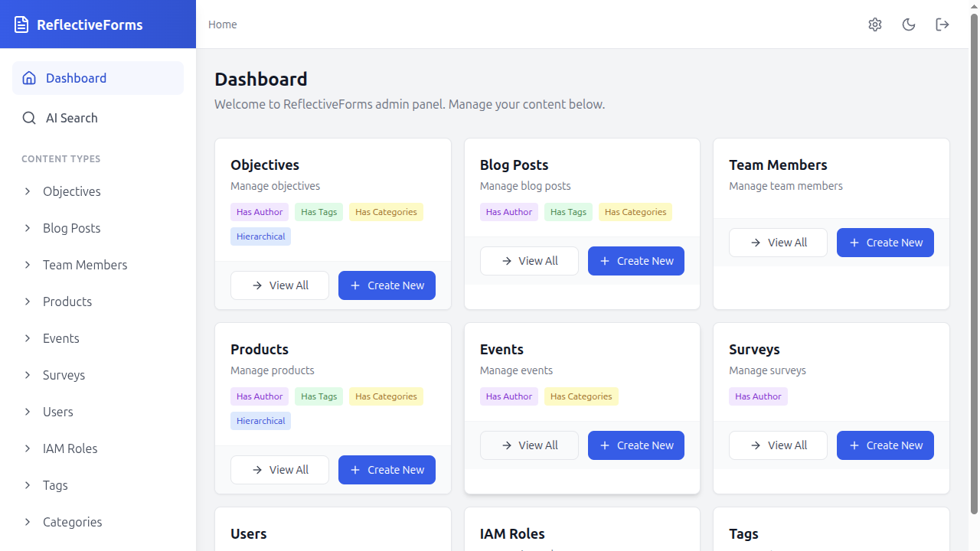Screen dimensions: 980x551
Task: Expand Objectives chevron in sidebar
Action: point(28,191)
